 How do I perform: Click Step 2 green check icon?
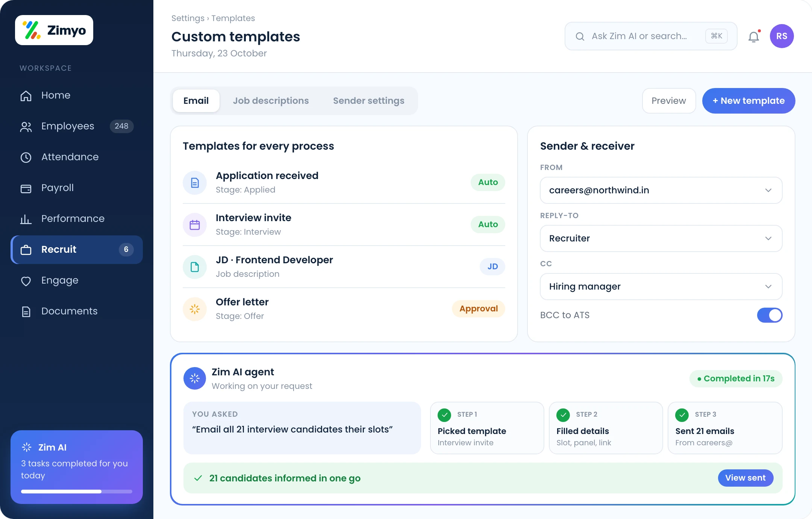(563, 415)
